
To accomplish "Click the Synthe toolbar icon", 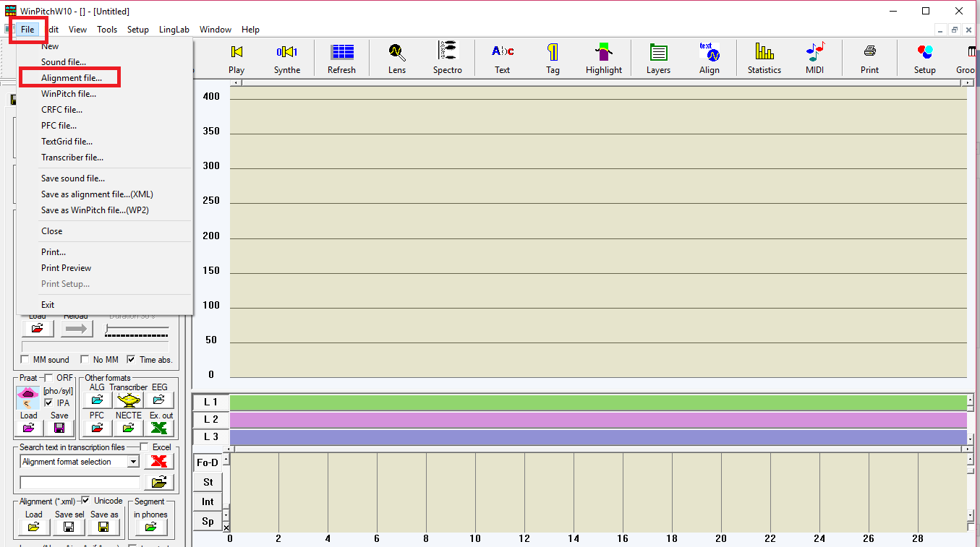I will (286, 52).
